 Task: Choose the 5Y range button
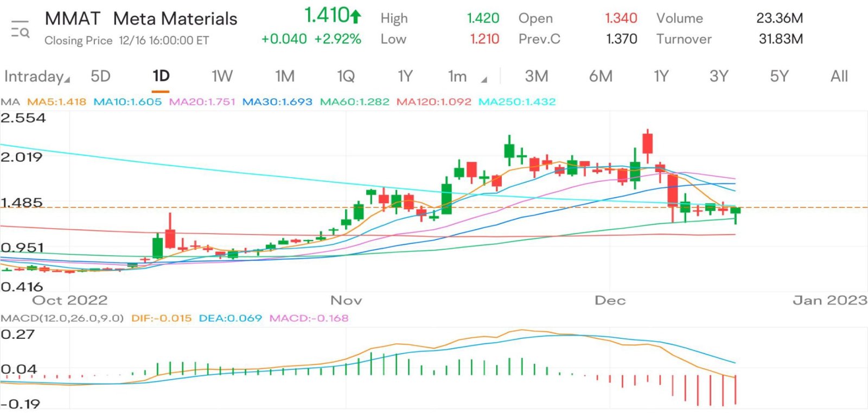point(779,77)
